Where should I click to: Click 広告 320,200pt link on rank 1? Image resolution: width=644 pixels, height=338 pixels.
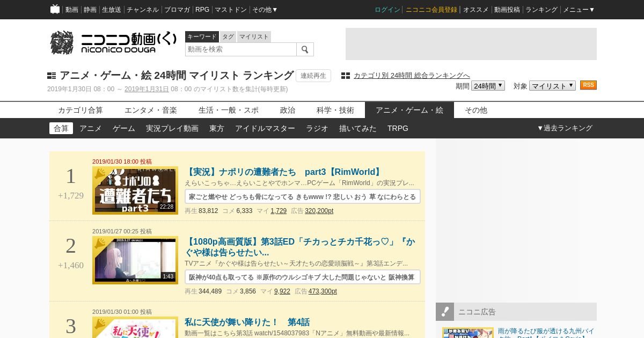319,211
